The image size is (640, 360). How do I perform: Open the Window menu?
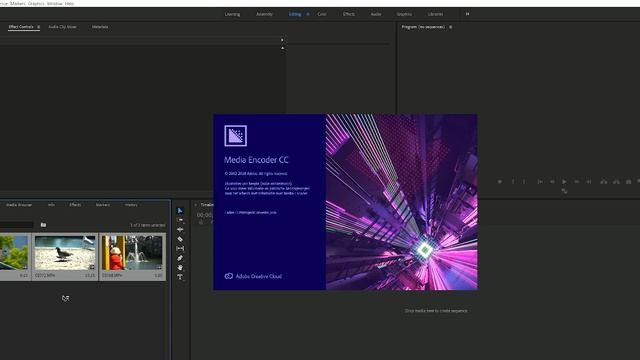tap(55, 3)
